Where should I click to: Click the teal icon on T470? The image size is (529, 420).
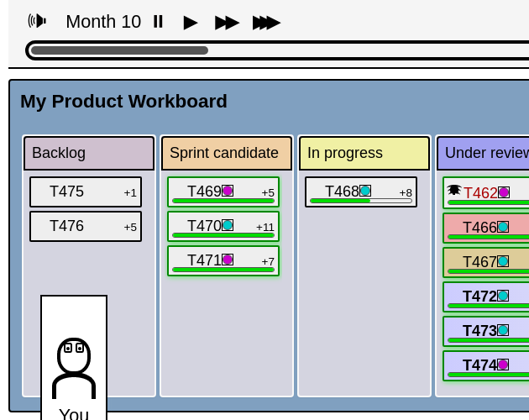coord(228,225)
